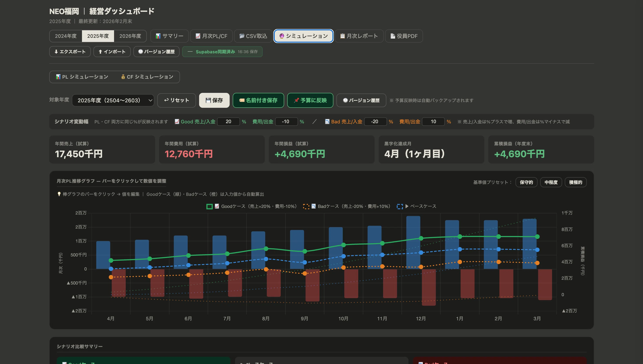
Task: Click the document icon on 役員PDF
Action: [393, 36]
